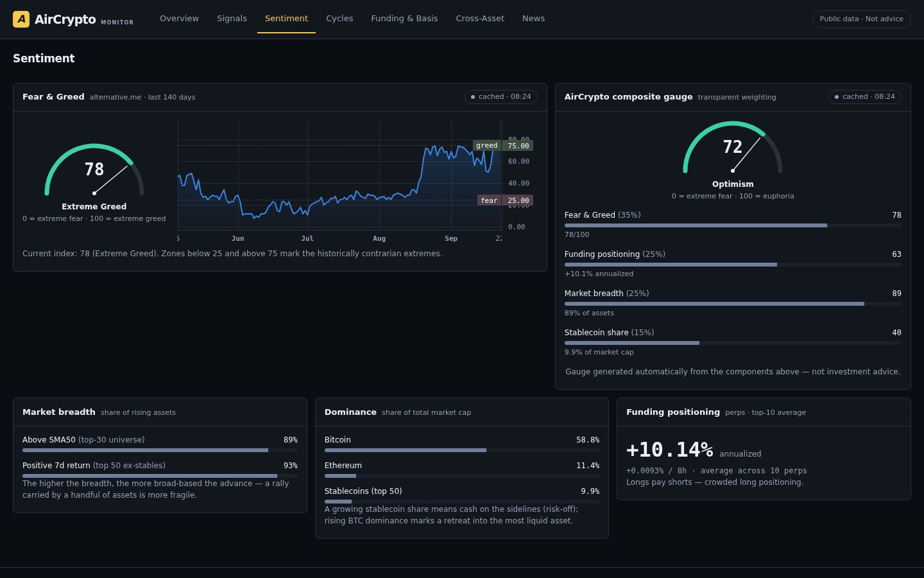Click the Stablecoin share (15%) progress bar
Image resolution: width=924 pixels, height=578 pixels.
point(733,343)
